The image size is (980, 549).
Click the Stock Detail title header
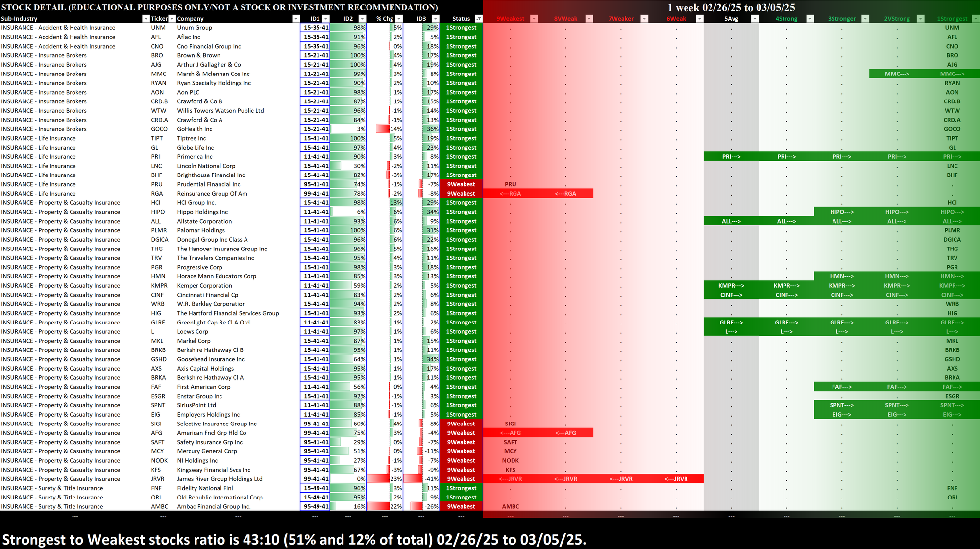click(x=220, y=7)
